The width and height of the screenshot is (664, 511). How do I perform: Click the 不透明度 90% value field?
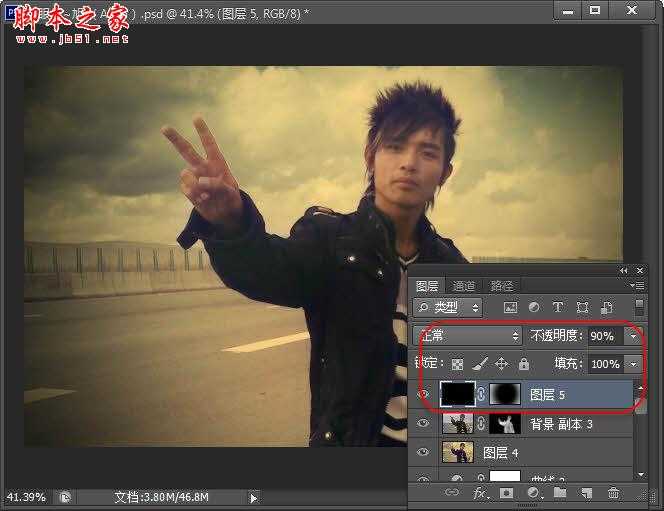pyautogui.click(x=606, y=336)
